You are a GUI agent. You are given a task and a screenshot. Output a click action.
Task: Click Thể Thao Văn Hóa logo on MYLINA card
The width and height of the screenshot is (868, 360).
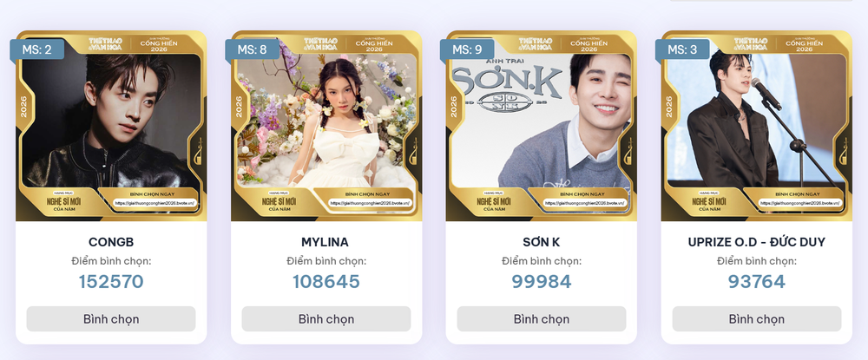click(x=320, y=43)
